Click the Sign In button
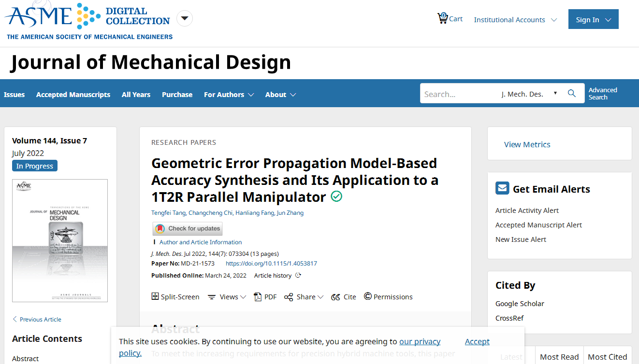This screenshot has width=639, height=364. click(x=593, y=19)
